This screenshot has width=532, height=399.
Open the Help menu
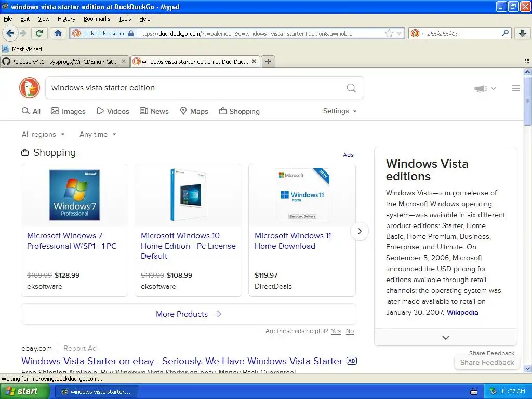[144, 19]
